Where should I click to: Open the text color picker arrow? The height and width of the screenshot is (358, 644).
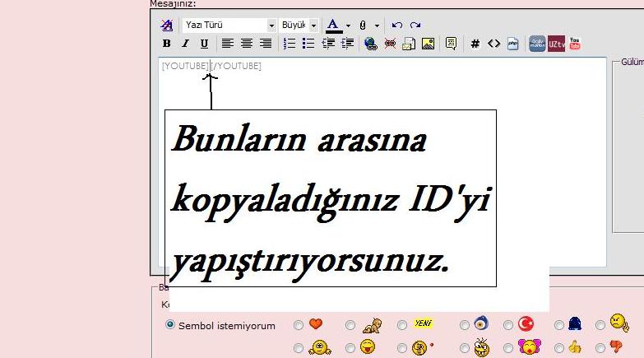pos(348,26)
